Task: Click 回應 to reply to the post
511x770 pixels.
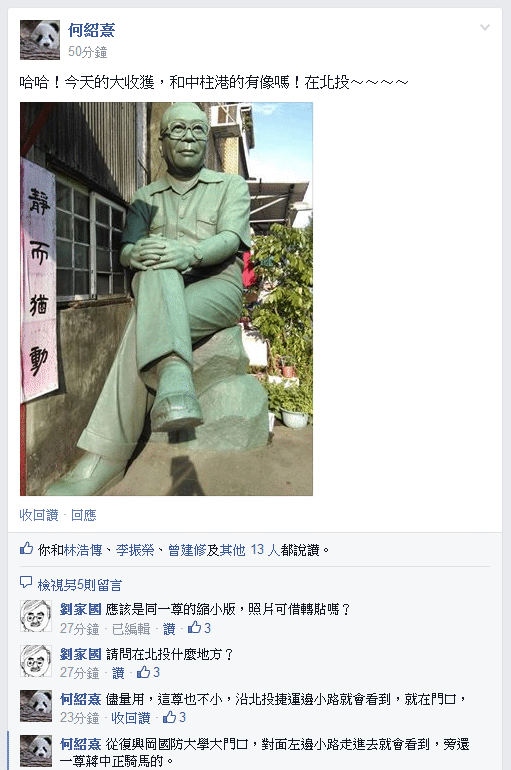Action: 83,515
